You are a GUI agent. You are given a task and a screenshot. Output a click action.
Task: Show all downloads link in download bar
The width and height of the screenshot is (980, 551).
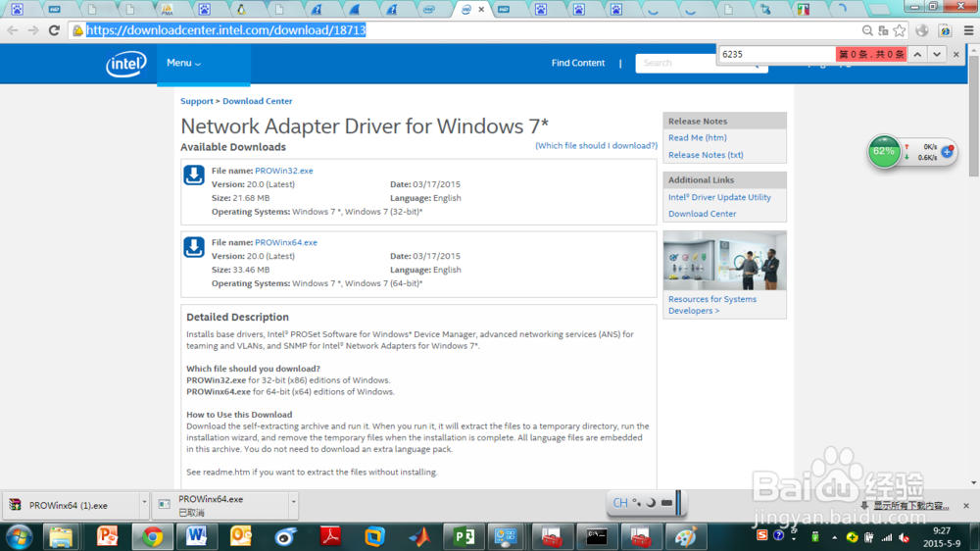click(910, 505)
